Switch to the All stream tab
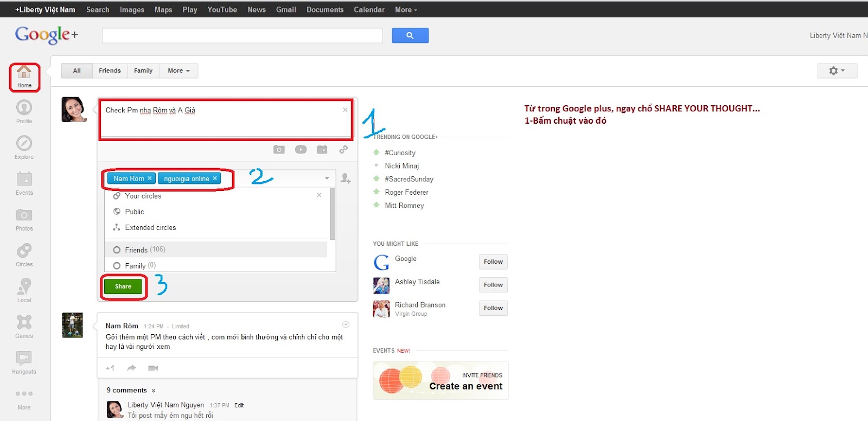The width and height of the screenshot is (868, 421). tap(76, 71)
